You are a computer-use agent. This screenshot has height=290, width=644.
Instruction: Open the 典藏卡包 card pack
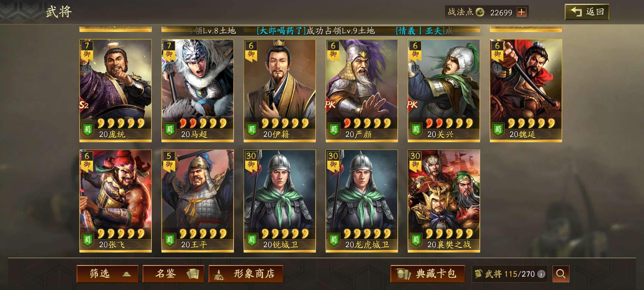pyautogui.click(x=428, y=274)
